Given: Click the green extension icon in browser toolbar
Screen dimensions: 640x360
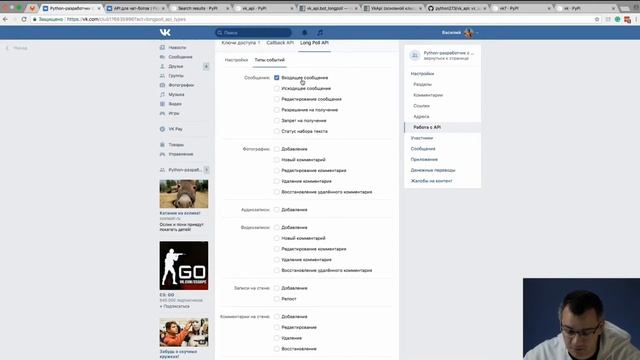Looking at the screenshot, I should tap(618, 19).
